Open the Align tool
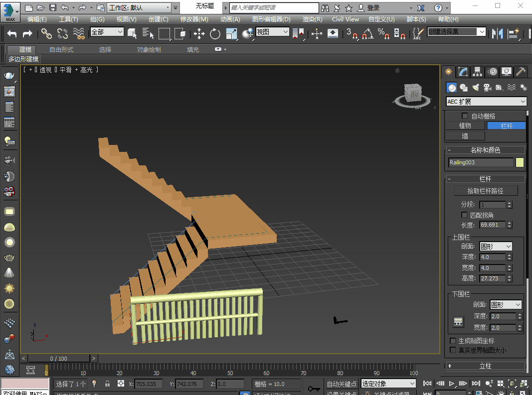 pos(514,33)
